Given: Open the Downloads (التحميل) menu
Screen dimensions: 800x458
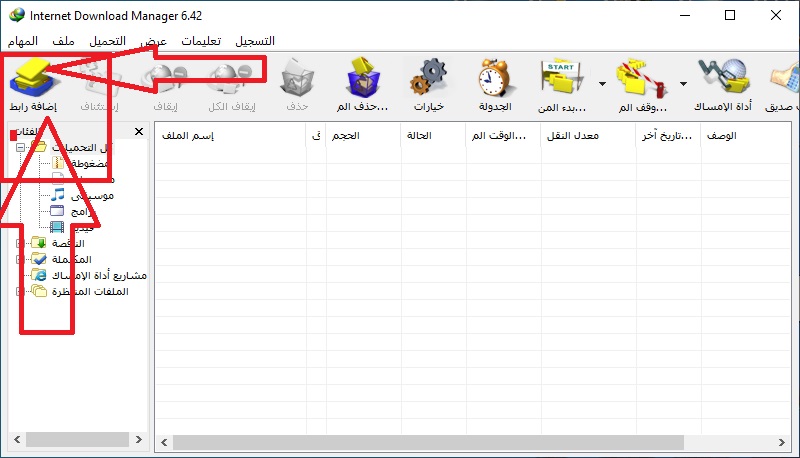Looking at the screenshot, I should point(108,41).
